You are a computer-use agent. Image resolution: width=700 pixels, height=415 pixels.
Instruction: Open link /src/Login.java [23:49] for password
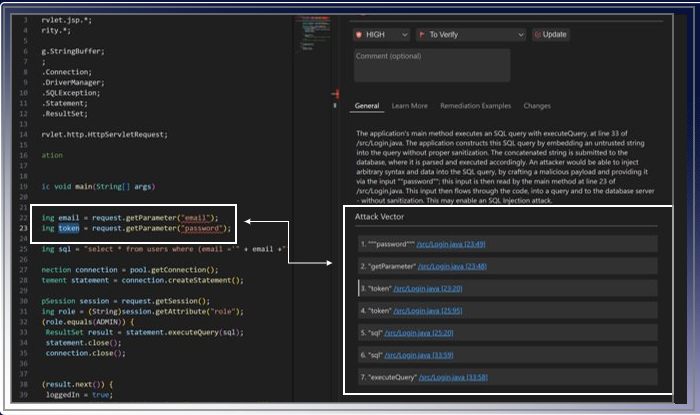click(x=451, y=244)
